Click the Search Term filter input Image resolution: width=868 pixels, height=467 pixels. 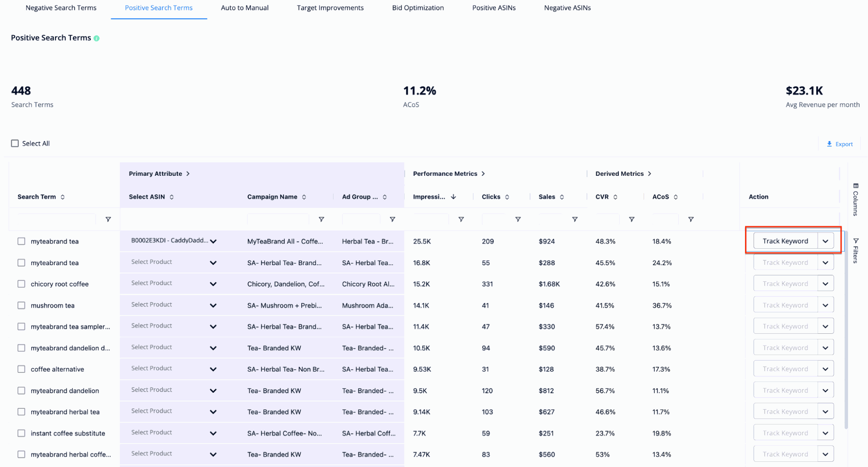(56, 219)
